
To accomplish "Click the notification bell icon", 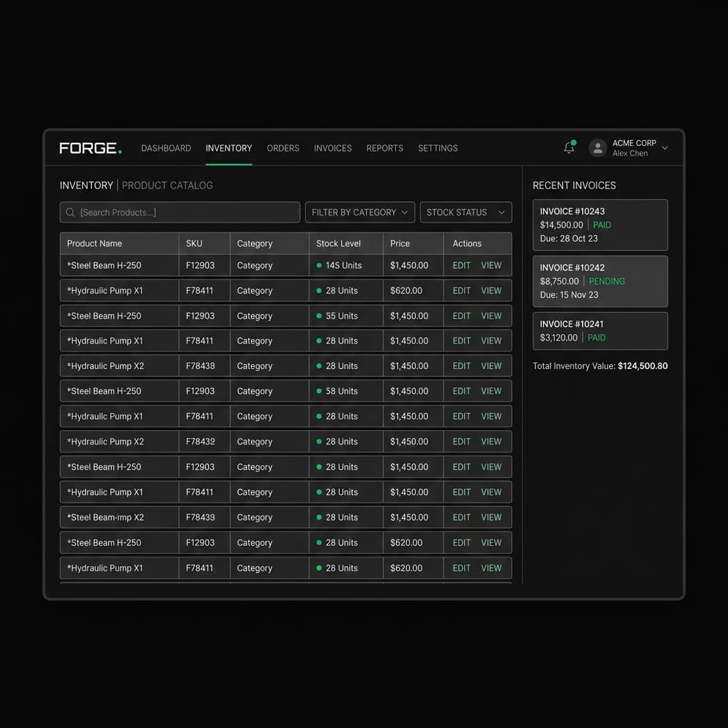I will click(x=569, y=148).
